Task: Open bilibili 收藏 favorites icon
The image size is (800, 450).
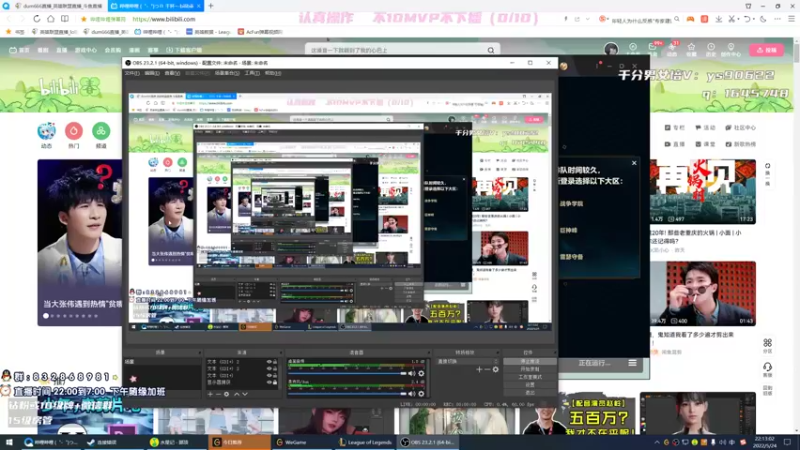Action: pyautogui.click(x=691, y=49)
